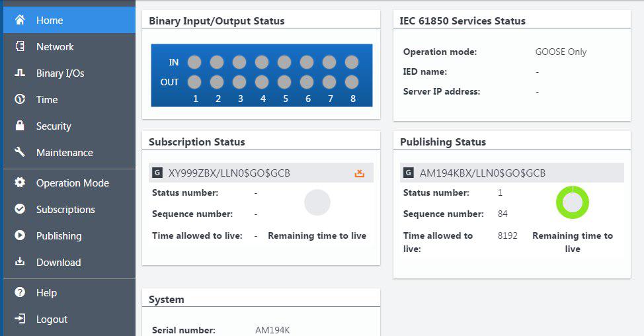Click the green remaining time ring
Screen dimensions: 644x336
[x=572, y=202]
